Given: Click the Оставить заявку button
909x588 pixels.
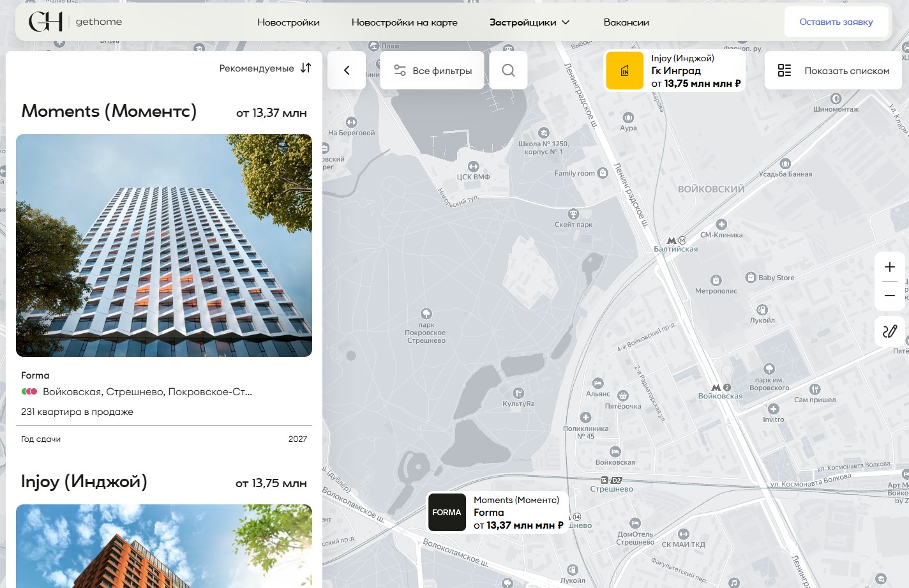Looking at the screenshot, I should tap(836, 22).
